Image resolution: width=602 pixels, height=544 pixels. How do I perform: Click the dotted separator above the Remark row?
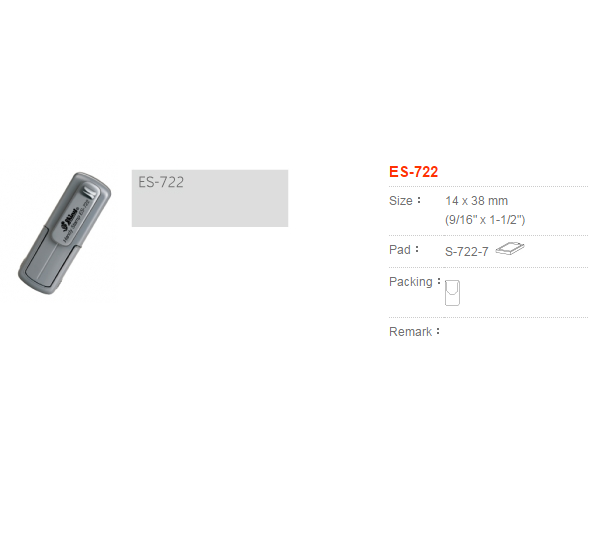(x=488, y=317)
